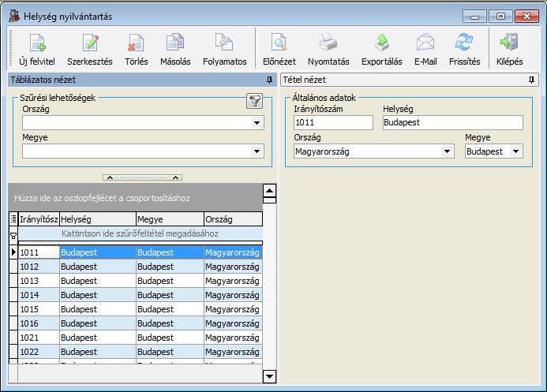Image resolution: width=547 pixels, height=392 pixels.
Task: Open the Ország filter dropdown
Action: click(257, 123)
